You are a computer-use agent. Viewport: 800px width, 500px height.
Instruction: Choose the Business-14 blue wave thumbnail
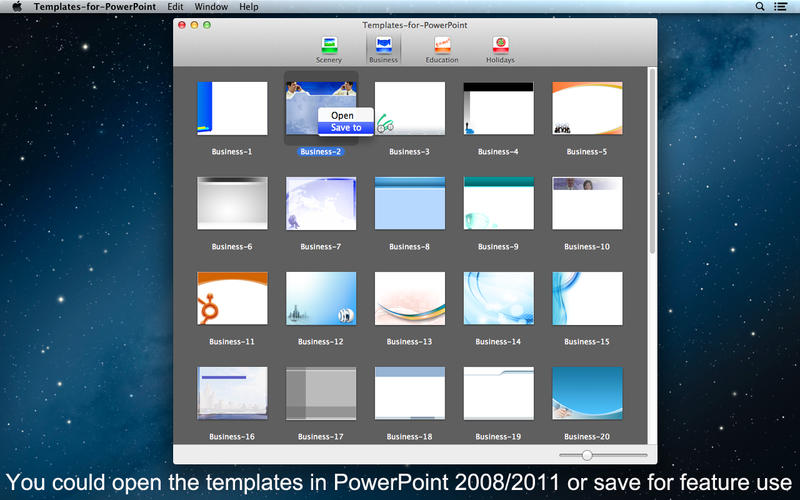[x=498, y=298]
